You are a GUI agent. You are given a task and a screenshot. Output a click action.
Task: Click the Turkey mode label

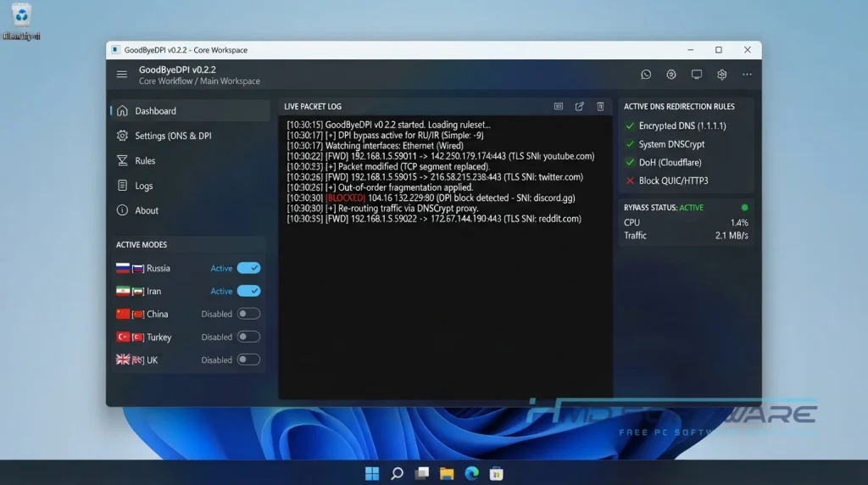[159, 337]
